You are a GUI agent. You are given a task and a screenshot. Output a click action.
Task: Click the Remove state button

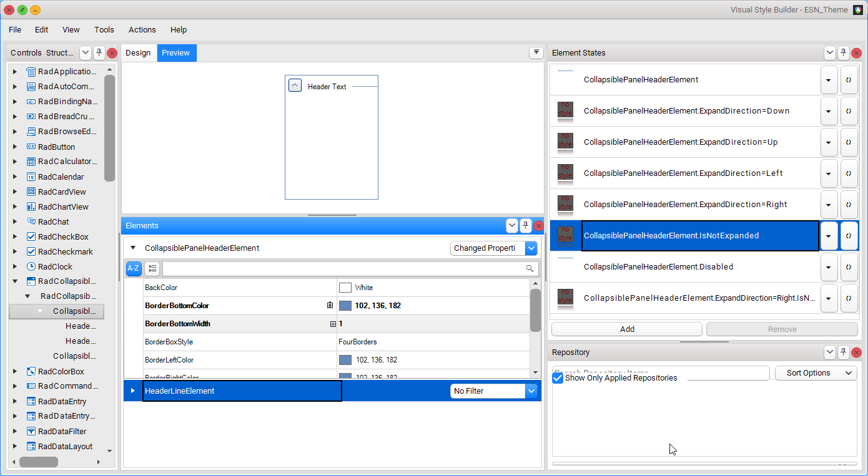coord(782,329)
